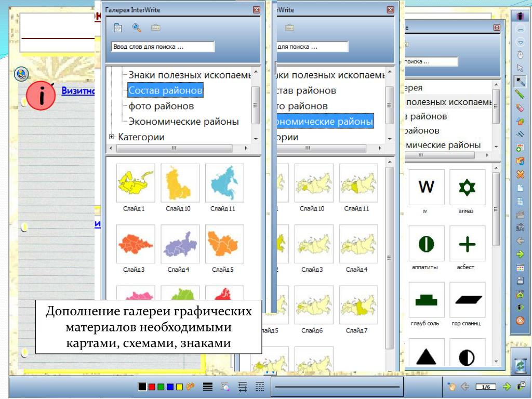
Task: Select the mouse mode icon in right toolbar
Action: pyautogui.click(x=520, y=54)
